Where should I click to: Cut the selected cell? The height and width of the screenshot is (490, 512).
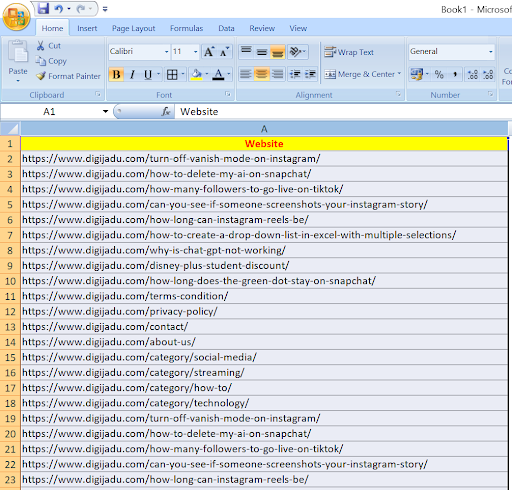point(49,46)
